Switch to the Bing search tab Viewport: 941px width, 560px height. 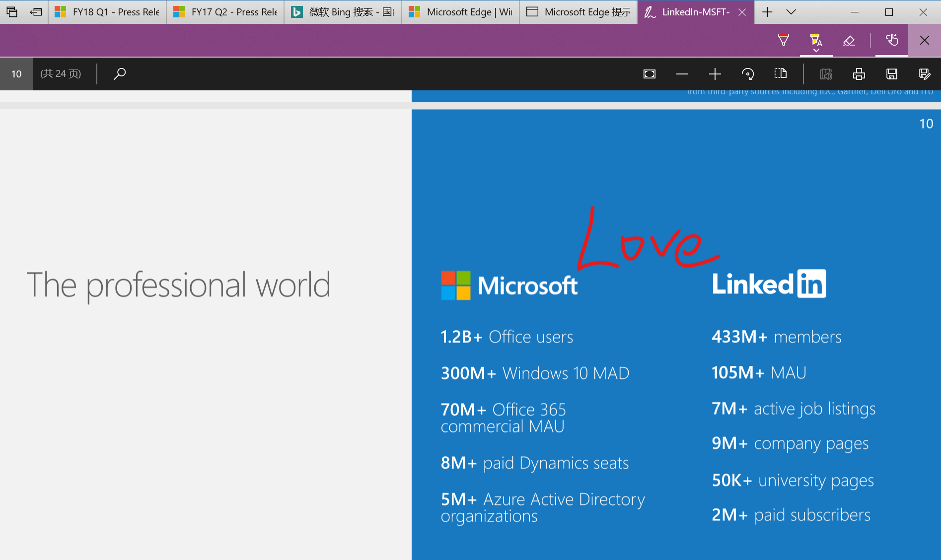pos(342,11)
